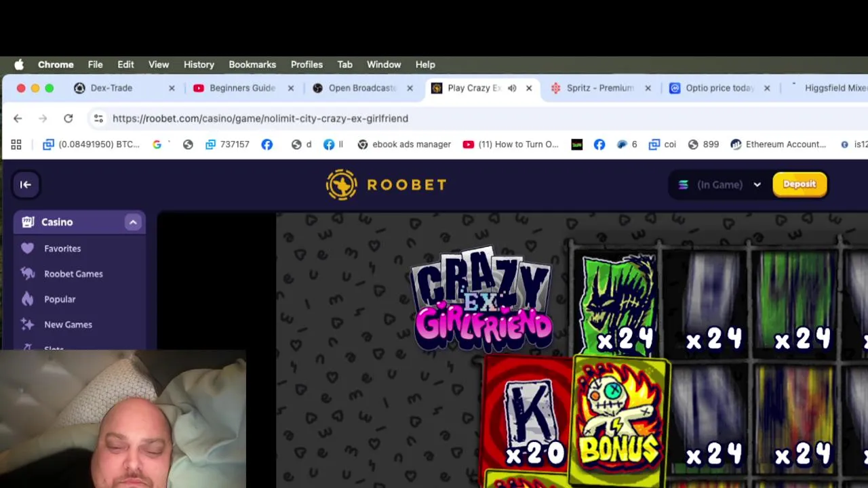Click the Roobet Games kangaroo icon
Viewport: 868px width, 488px height.
coord(27,274)
